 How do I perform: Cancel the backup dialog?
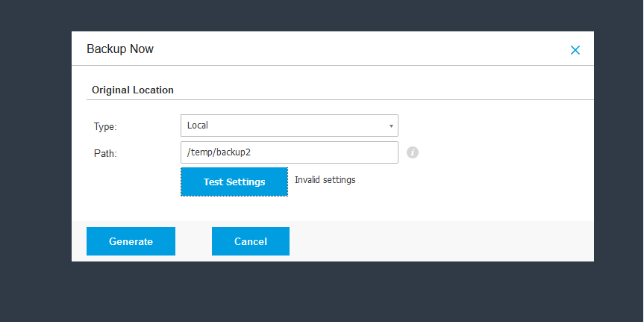[250, 241]
